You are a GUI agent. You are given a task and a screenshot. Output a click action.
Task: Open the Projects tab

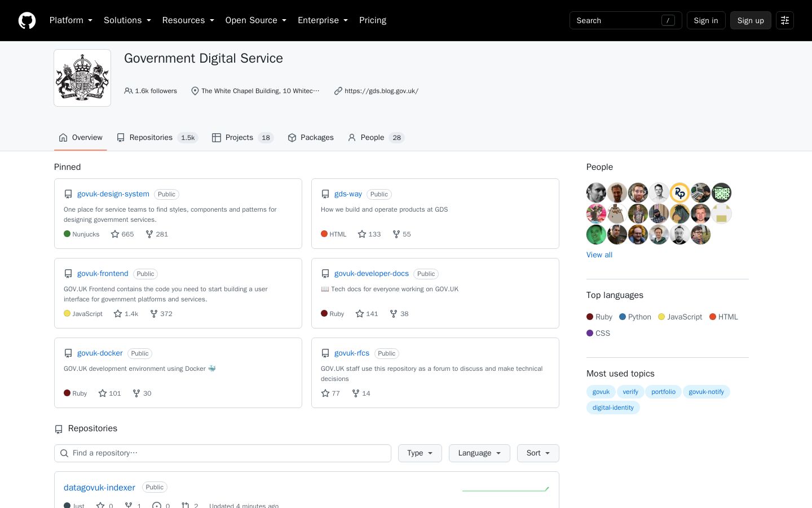tap(242, 138)
